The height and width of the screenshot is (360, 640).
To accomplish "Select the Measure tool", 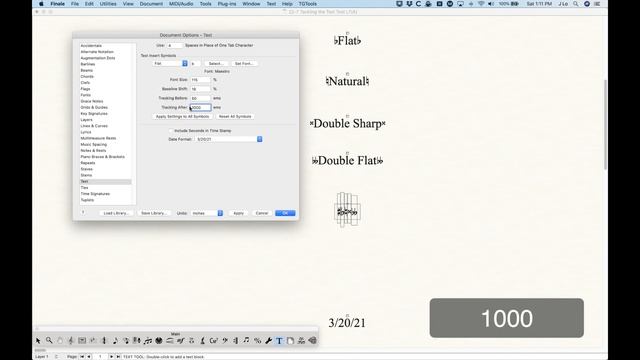I will click(x=82, y=340).
